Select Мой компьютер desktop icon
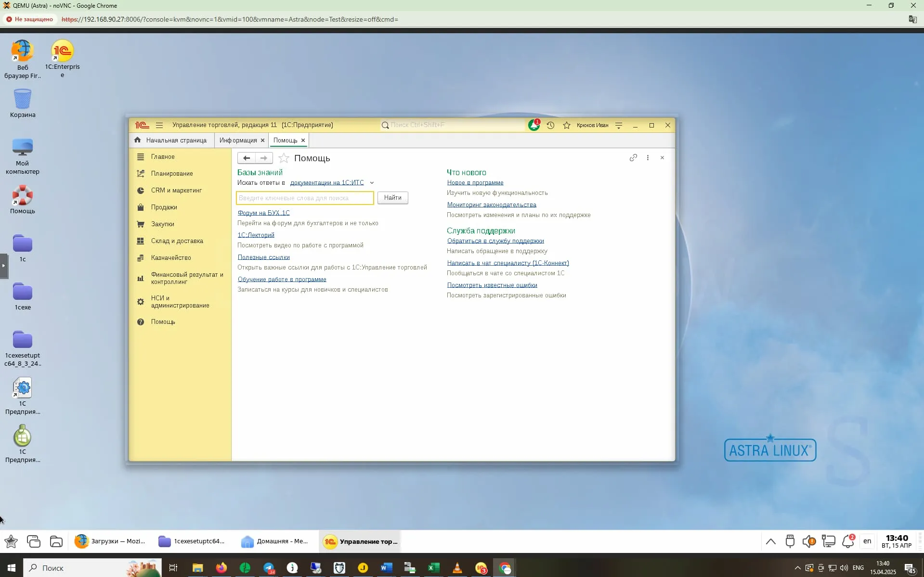Image resolution: width=924 pixels, height=577 pixels. (x=23, y=156)
